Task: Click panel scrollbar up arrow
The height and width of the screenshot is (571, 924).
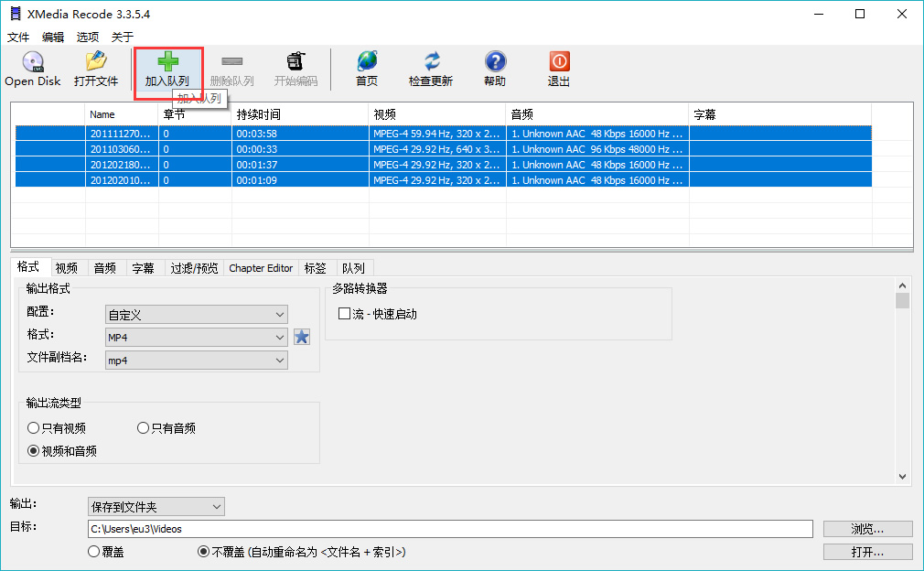Action: 902,285
